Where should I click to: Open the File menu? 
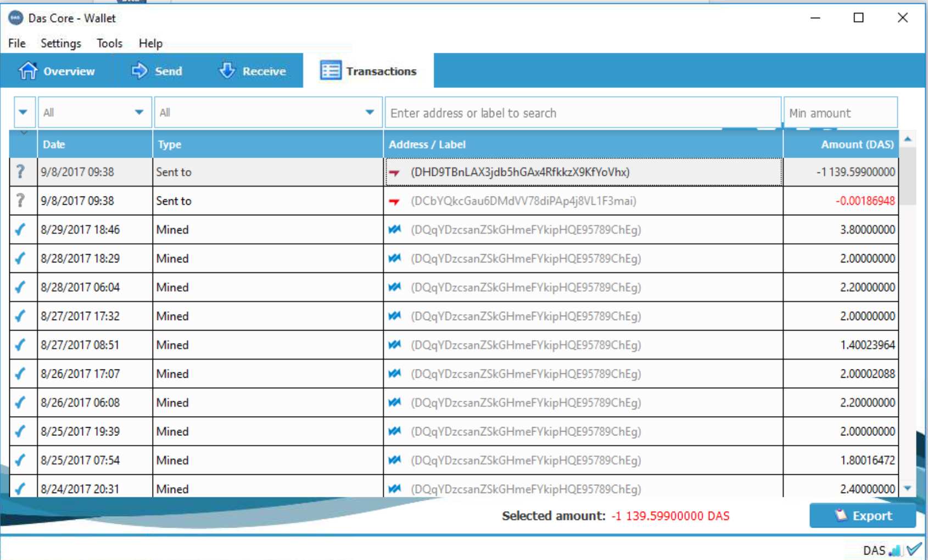(x=16, y=43)
